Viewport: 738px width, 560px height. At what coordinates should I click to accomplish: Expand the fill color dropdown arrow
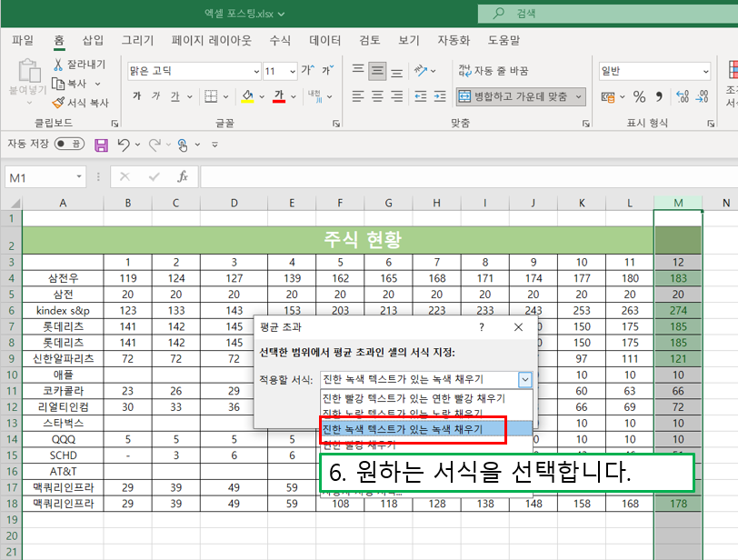point(262,96)
